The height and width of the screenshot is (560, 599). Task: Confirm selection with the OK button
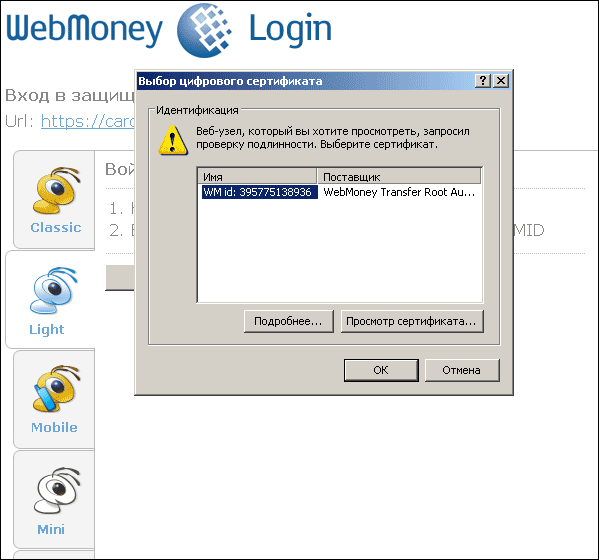[381, 370]
